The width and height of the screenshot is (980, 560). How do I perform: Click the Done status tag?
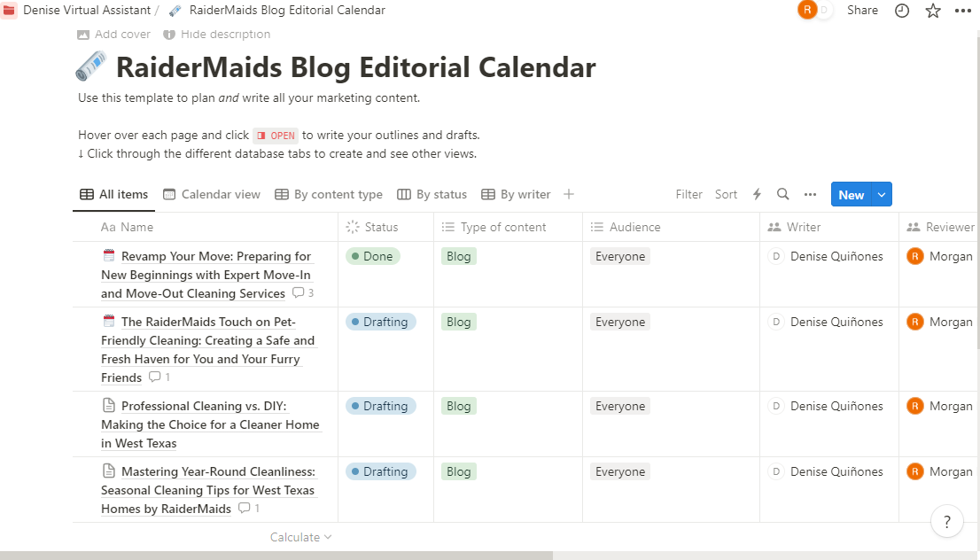tap(373, 256)
